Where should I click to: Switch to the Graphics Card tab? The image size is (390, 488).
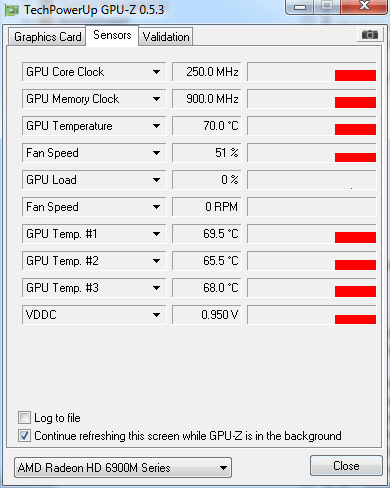48,37
